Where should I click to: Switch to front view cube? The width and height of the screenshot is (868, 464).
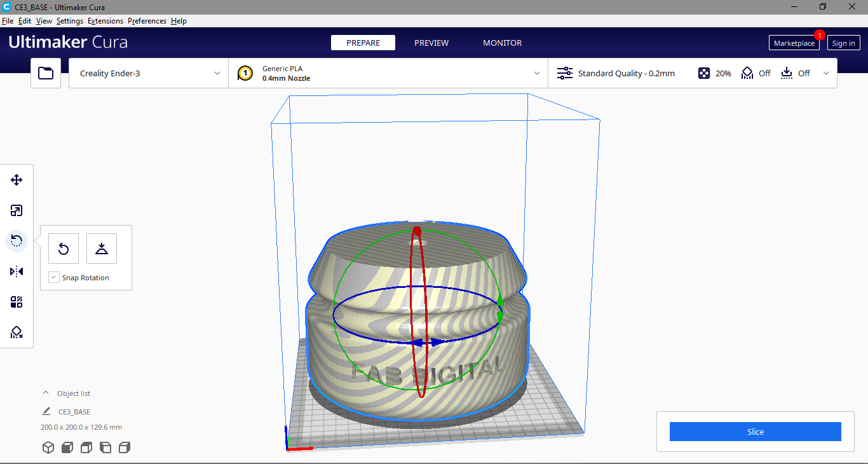pyautogui.click(x=67, y=447)
